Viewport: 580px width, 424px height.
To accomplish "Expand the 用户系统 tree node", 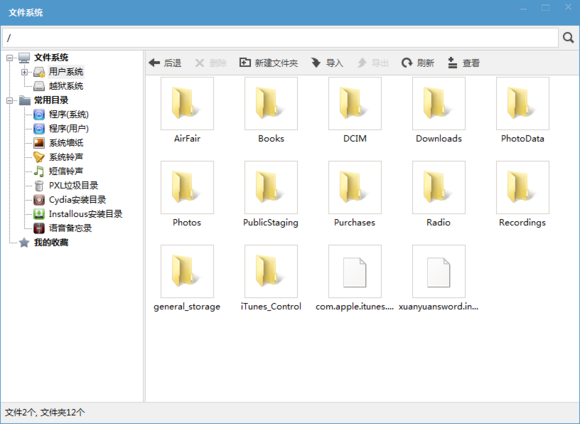I will pos(24,72).
